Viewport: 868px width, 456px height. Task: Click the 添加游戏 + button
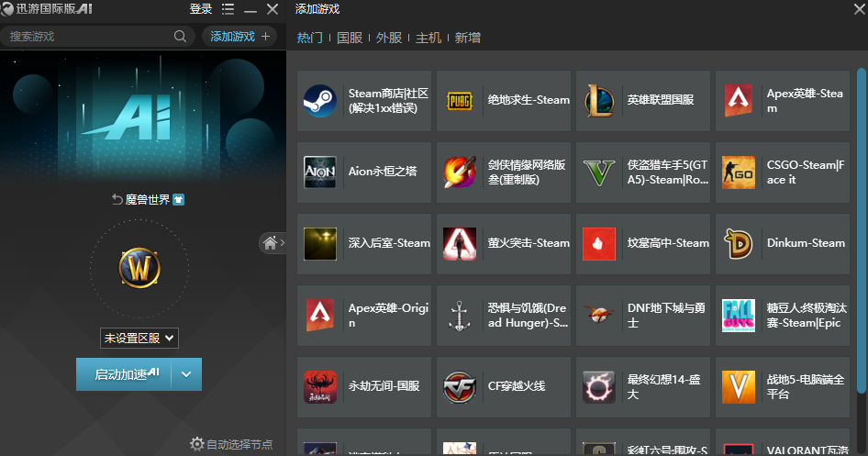pos(239,37)
